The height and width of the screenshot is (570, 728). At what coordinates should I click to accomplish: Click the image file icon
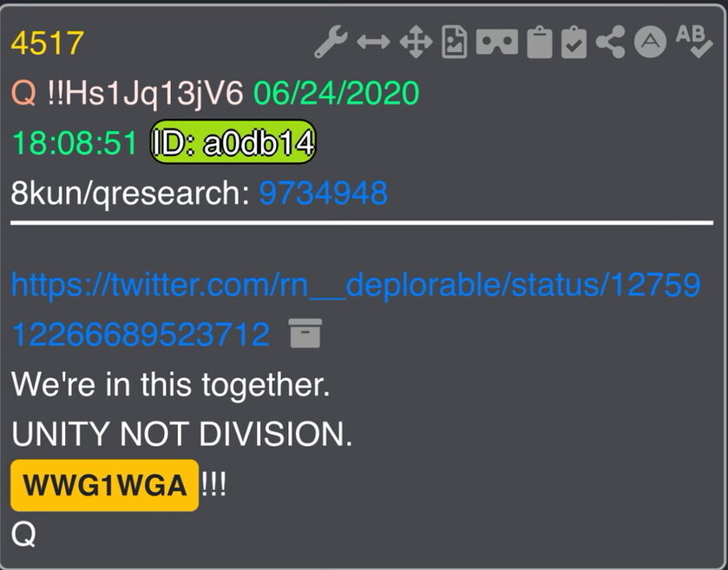coord(454,42)
